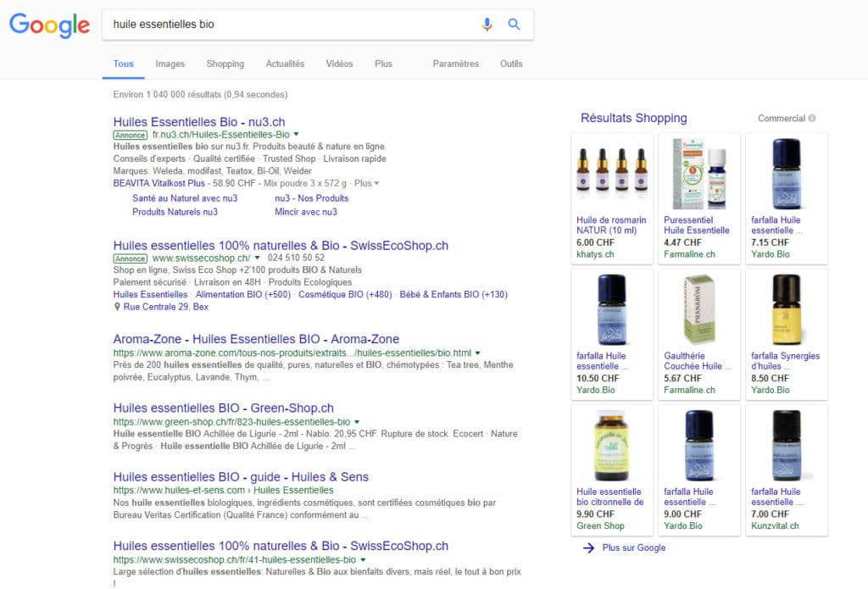Click the Puressentiel Huile Essentielle product image

click(699, 173)
